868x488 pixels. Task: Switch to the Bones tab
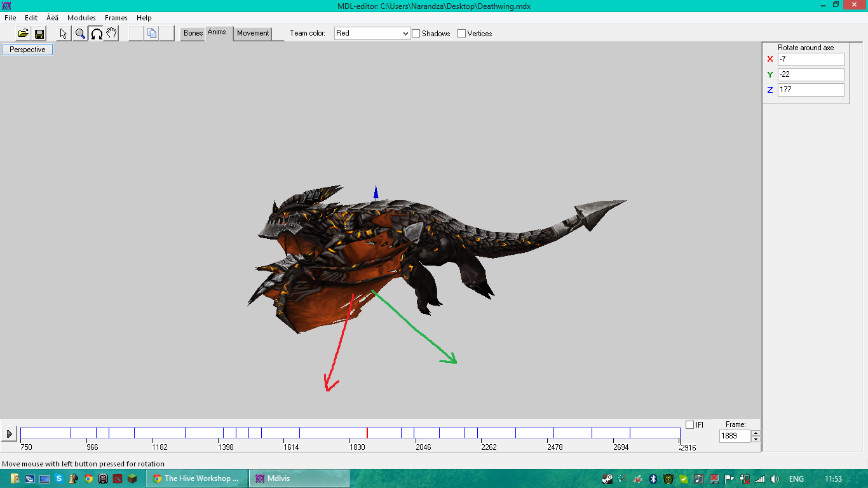(x=193, y=34)
